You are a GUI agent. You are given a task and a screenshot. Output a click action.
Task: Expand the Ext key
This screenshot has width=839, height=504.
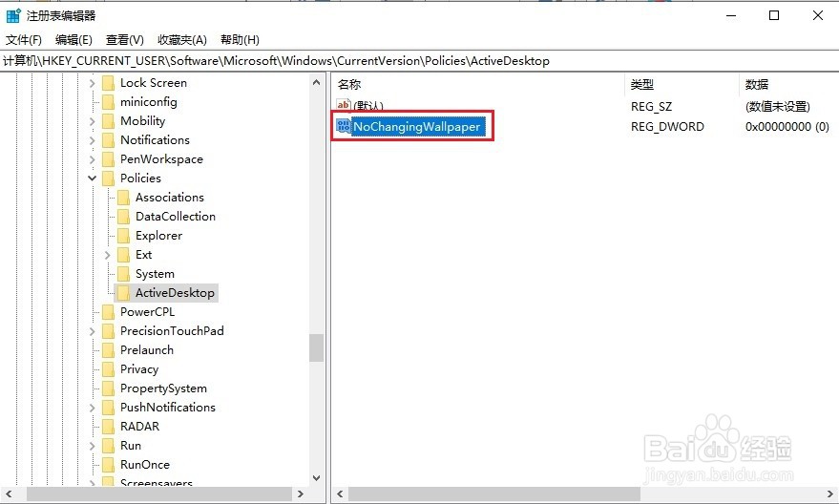108,255
